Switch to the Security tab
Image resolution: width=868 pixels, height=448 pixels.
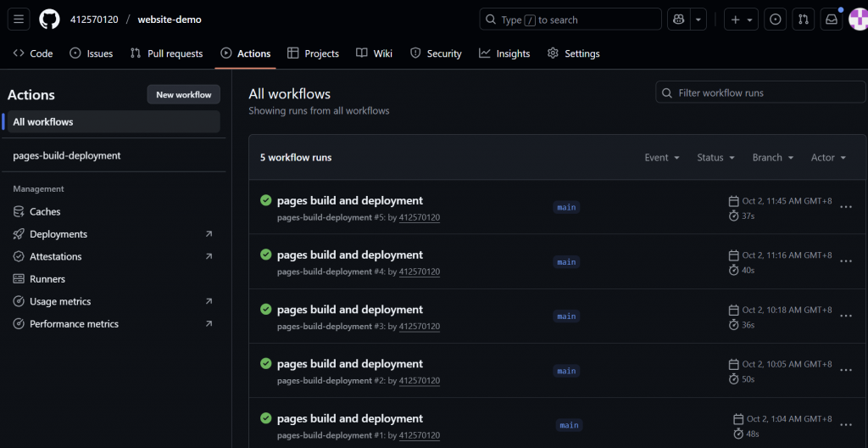tap(436, 53)
